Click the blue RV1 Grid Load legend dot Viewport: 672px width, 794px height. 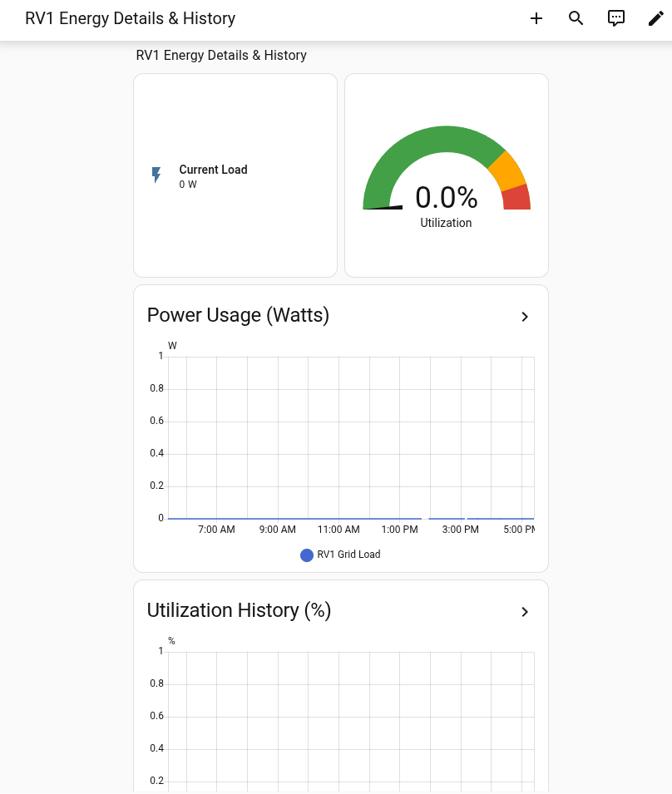tap(307, 555)
